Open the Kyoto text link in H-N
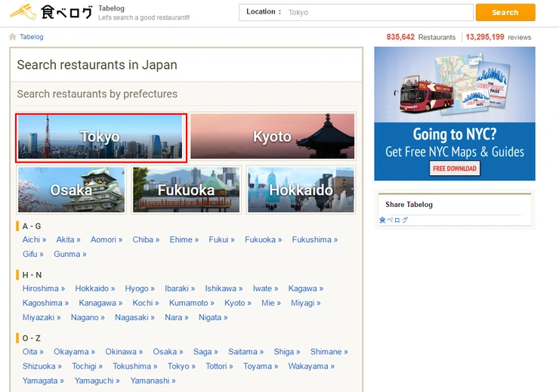 tap(237, 304)
